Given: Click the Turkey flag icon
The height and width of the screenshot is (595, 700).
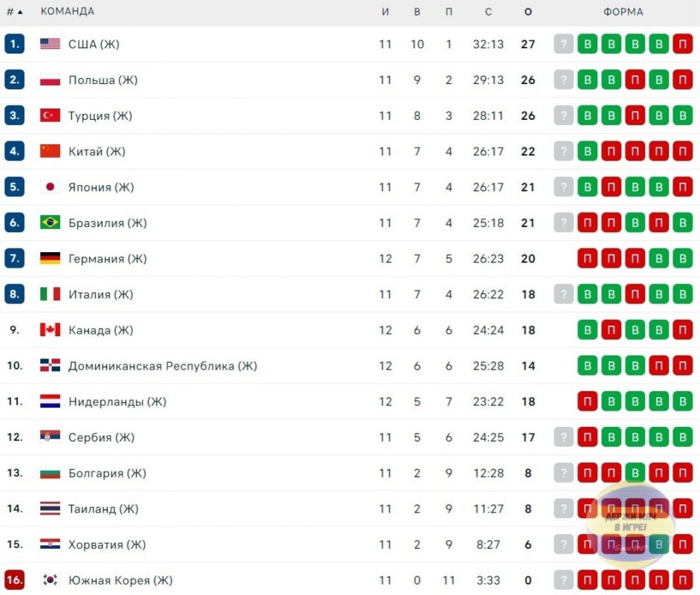Looking at the screenshot, I should pos(50,115).
